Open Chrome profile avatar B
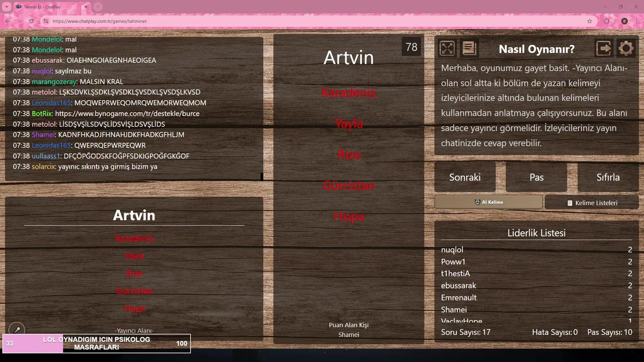Screen dimensions: 644x362 click(624, 21)
